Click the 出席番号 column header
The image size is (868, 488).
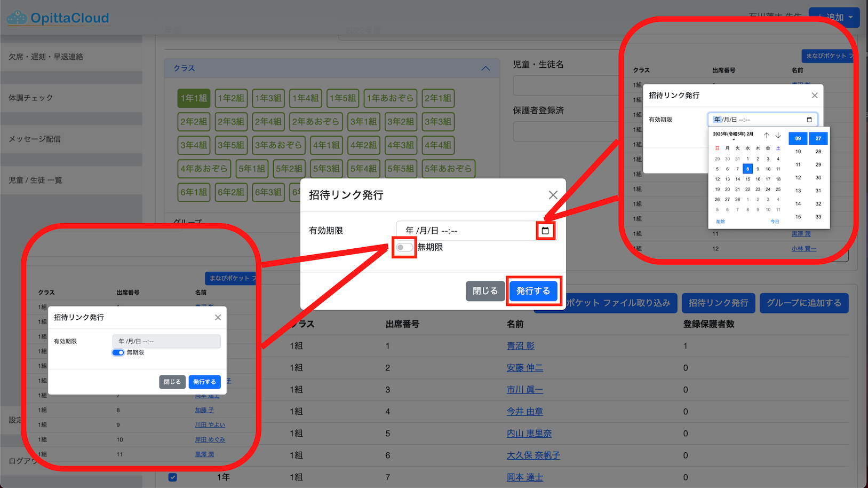pos(402,324)
